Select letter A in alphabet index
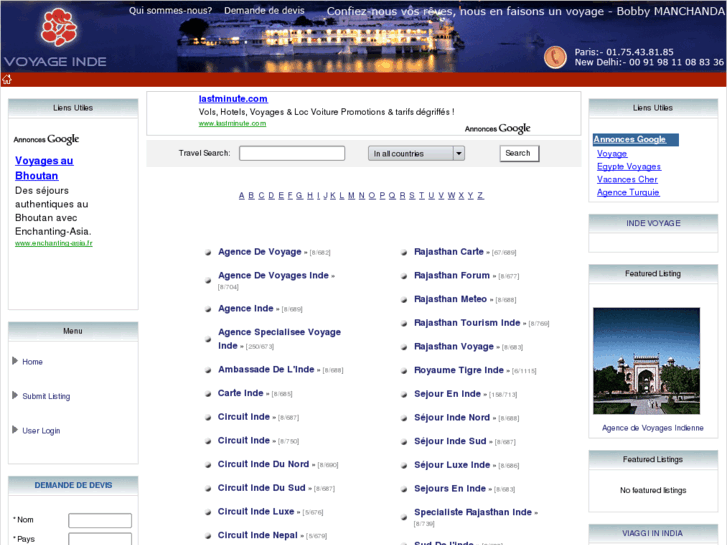The height and width of the screenshot is (545, 727). click(x=242, y=196)
